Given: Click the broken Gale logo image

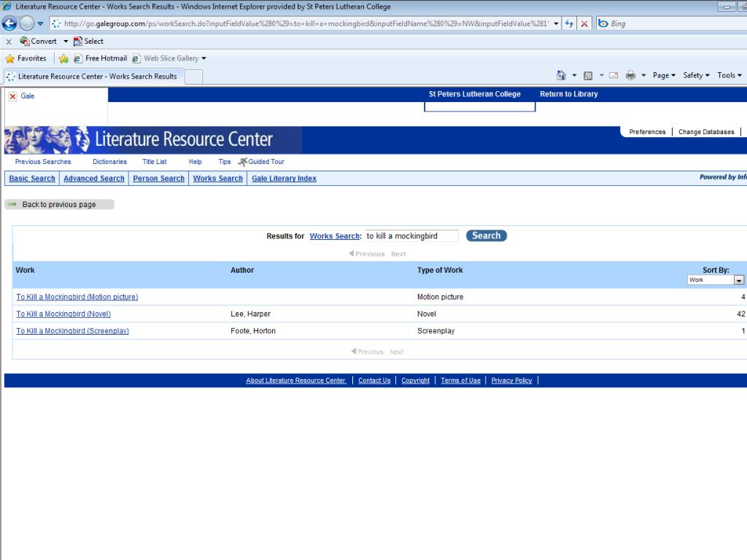Looking at the screenshot, I should (x=13, y=96).
